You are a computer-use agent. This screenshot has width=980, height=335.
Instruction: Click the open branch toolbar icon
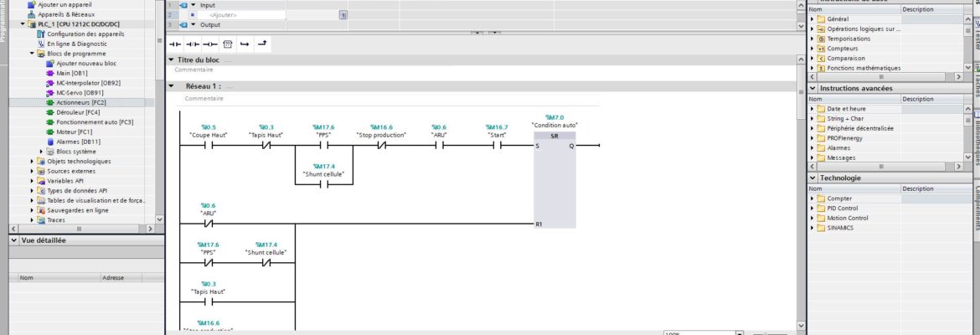tap(245, 44)
